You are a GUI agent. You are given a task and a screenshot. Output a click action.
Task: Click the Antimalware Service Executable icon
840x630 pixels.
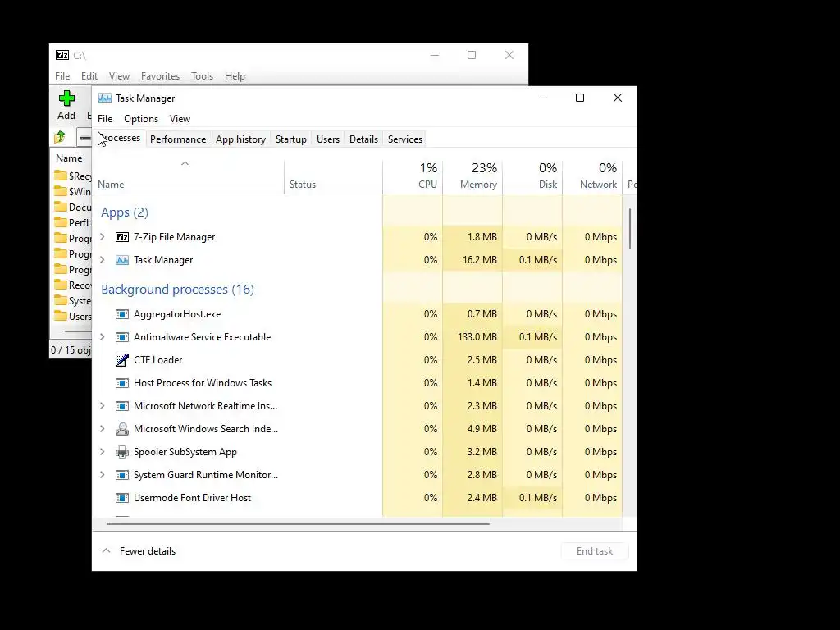[x=122, y=337]
